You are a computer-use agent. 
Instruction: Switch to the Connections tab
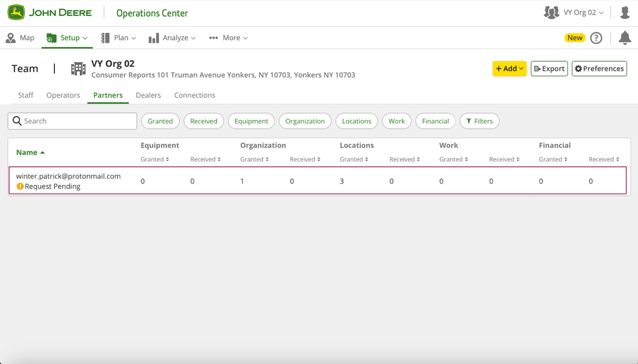click(194, 95)
